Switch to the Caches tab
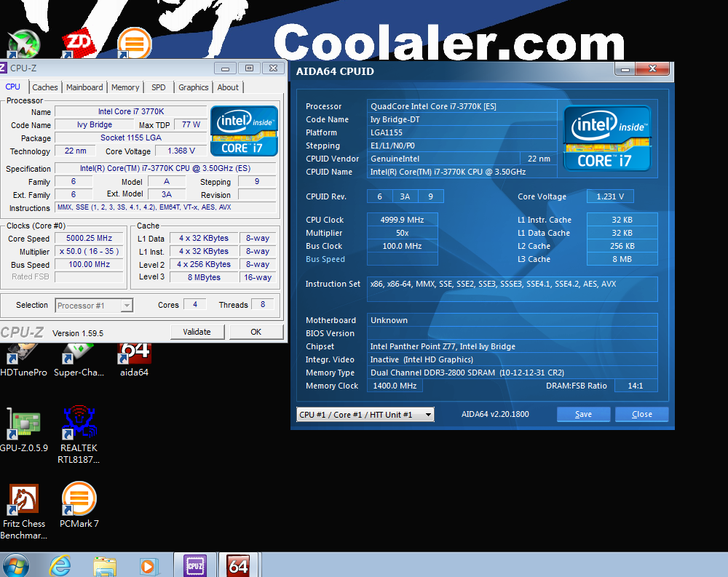Screen dimensions: 728x577 [45, 87]
